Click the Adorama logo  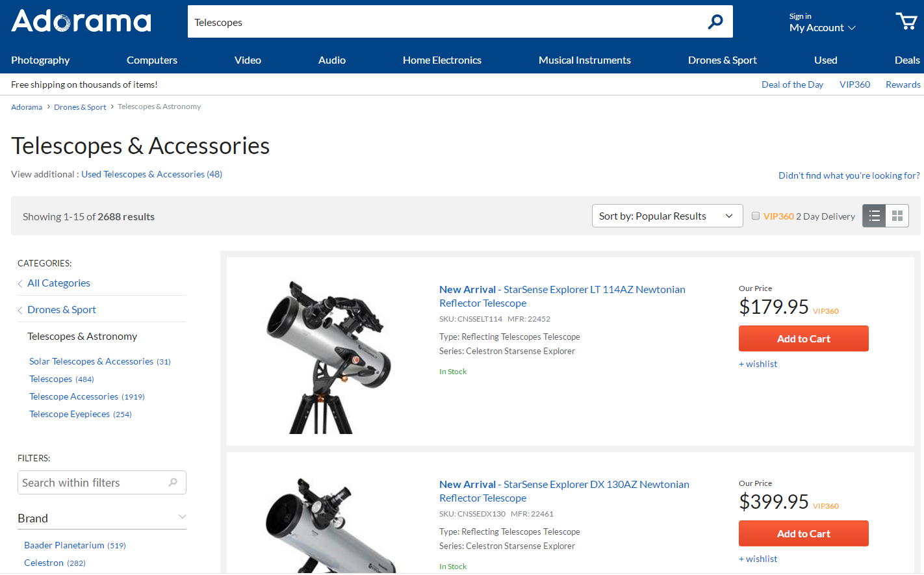click(81, 21)
